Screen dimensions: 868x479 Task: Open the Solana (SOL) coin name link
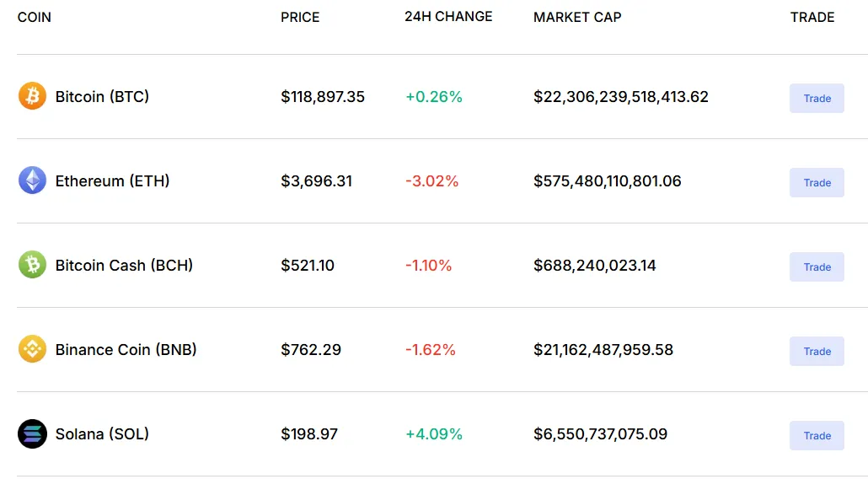[x=103, y=434]
